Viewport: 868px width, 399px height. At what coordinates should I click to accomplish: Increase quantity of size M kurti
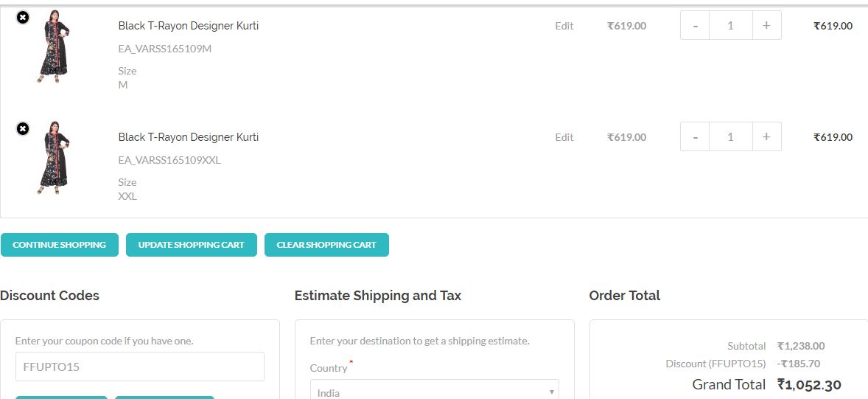(766, 25)
